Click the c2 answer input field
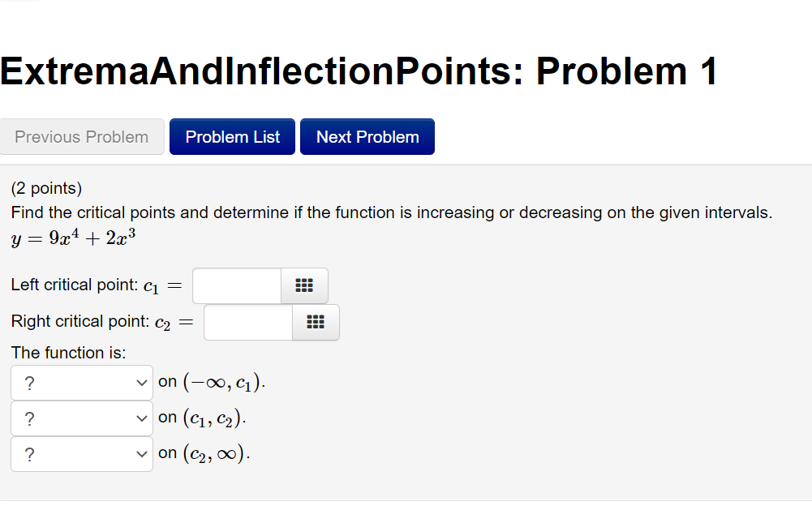The height and width of the screenshot is (523, 812). point(247,322)
